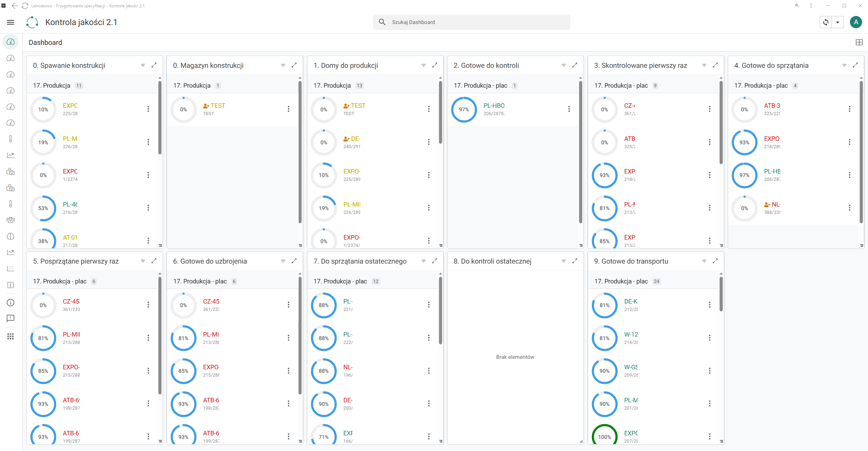Focus the Szukaj Dashboard search field

pyautogui.click(x=472, y=22)
